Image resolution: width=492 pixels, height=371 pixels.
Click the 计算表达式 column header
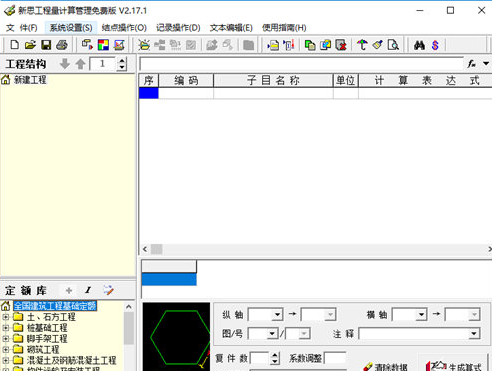pyautogui.click(x=425, y=80)
